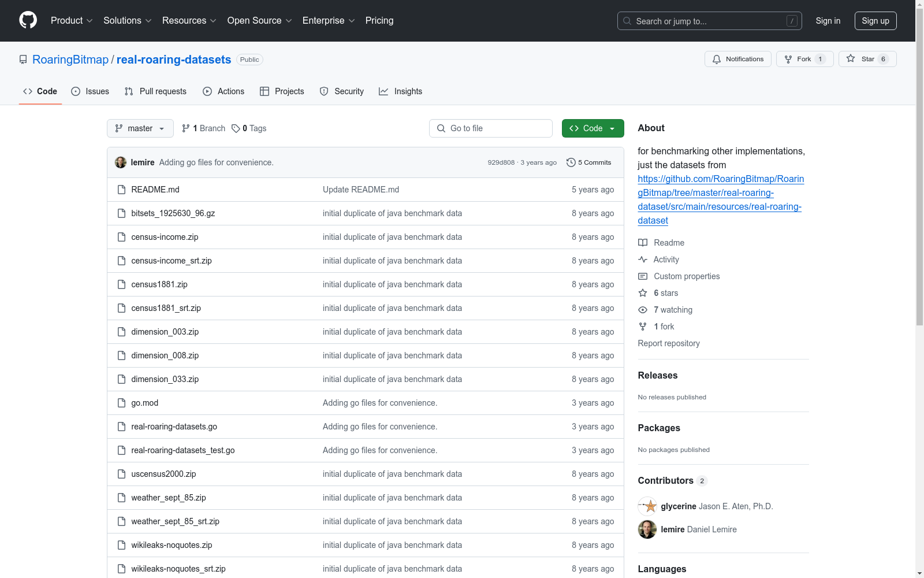Open the Pull requests tab
The image size is (924, 578).
[x=155, y=91]
